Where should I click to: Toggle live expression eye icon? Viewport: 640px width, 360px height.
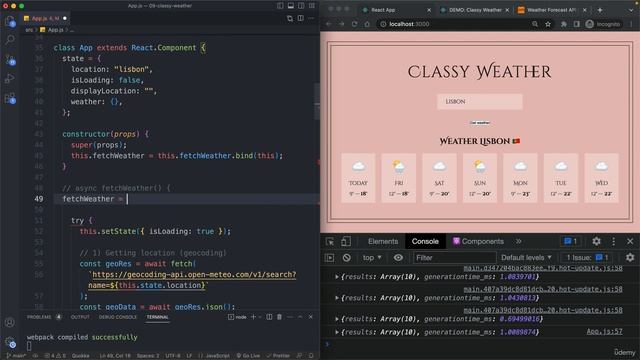(x=398, y=258)
